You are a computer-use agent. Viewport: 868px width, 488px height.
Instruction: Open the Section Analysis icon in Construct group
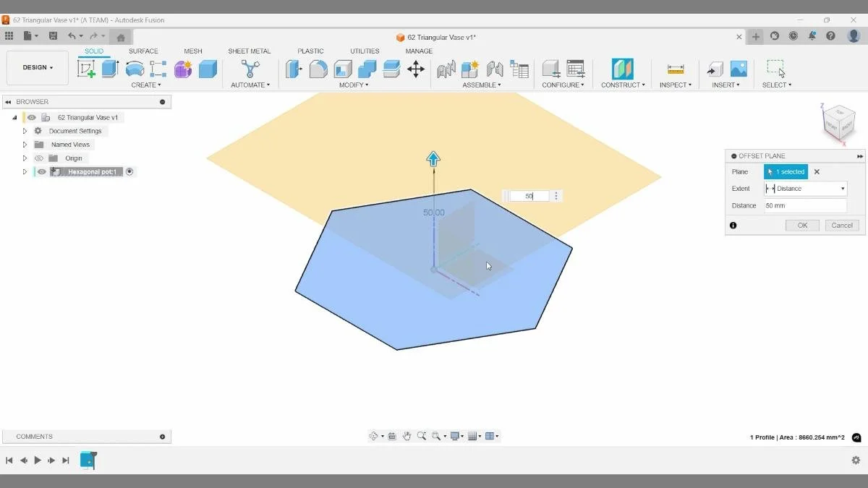(623, 69)
